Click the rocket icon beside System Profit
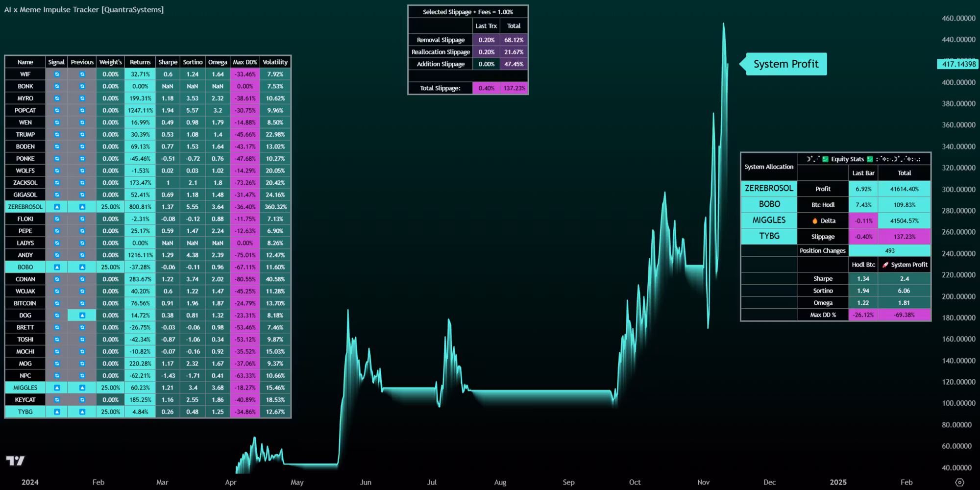Viewport: 980px width, 490px height. point(885,265)
